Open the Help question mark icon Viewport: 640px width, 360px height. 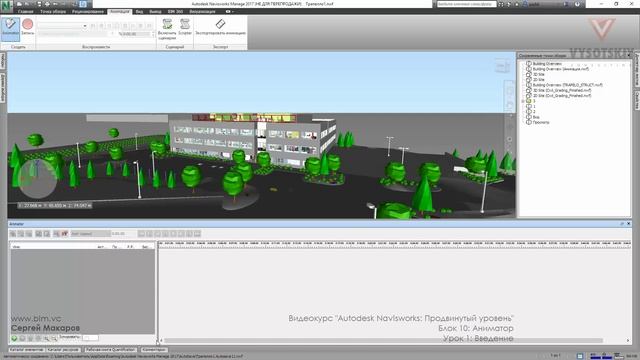pos(577,4)
